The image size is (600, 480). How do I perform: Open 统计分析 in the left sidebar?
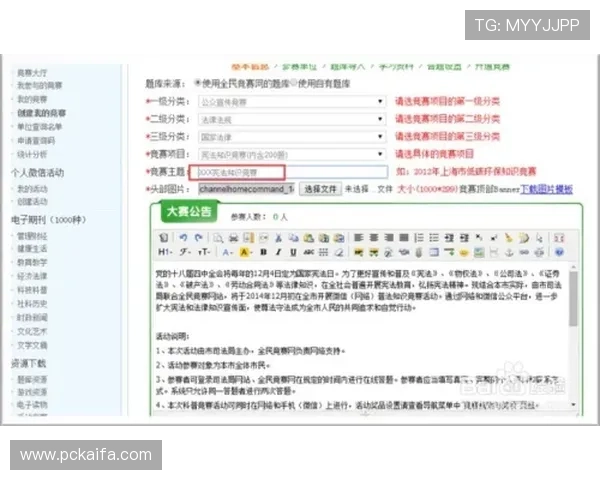[x=32, y=155]
